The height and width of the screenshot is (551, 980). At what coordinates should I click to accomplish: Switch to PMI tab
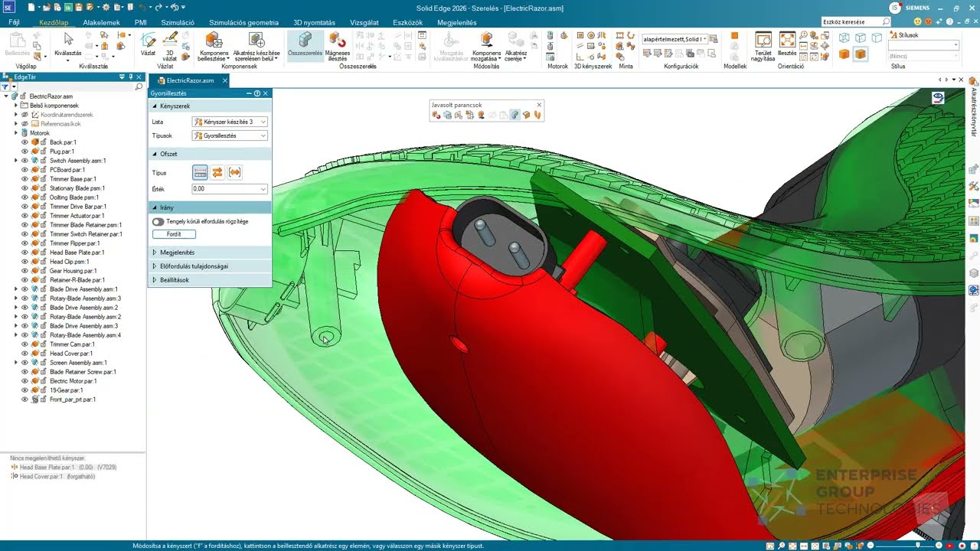pyautogui.click(x=140, y=22)
